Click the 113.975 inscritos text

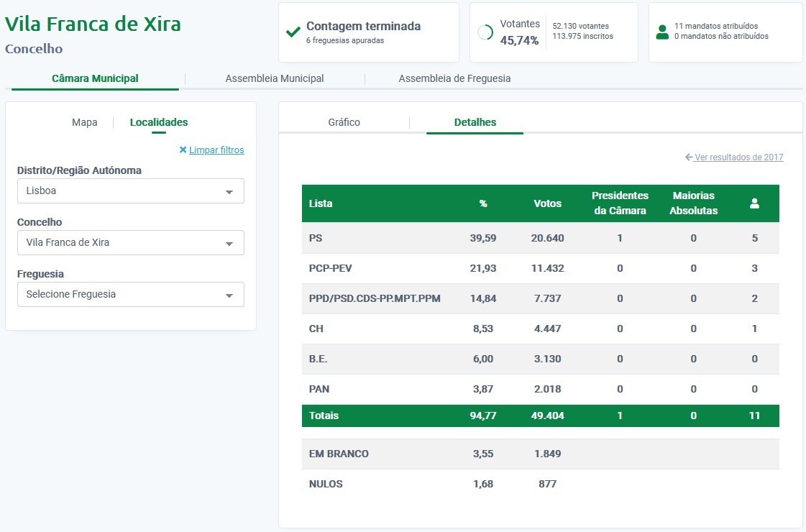click(x=582, y=36)
